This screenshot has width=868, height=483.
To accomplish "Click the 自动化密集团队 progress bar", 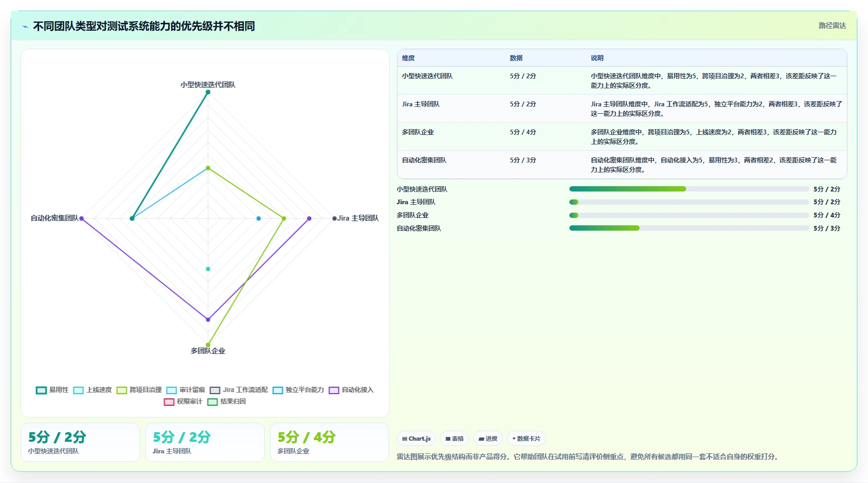I will coord(689,228).
